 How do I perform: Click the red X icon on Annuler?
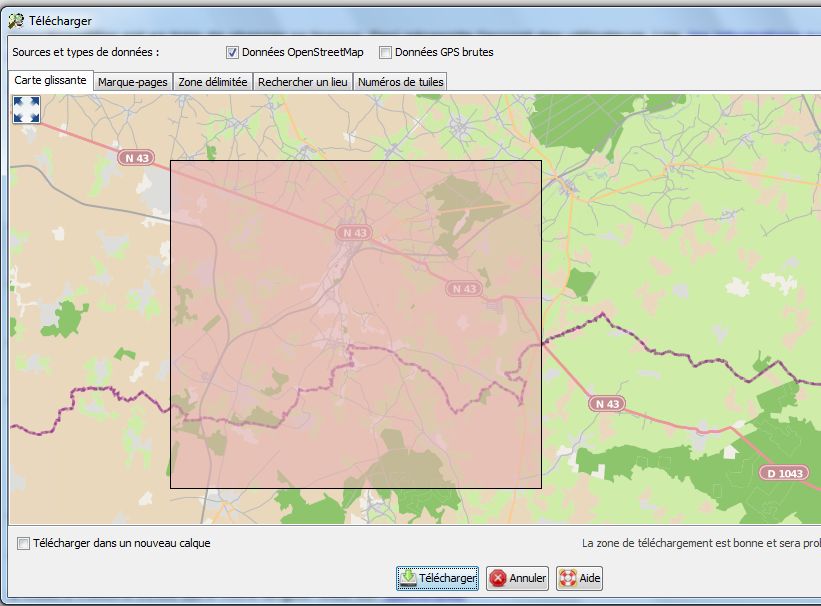click(x=498, y=578)
